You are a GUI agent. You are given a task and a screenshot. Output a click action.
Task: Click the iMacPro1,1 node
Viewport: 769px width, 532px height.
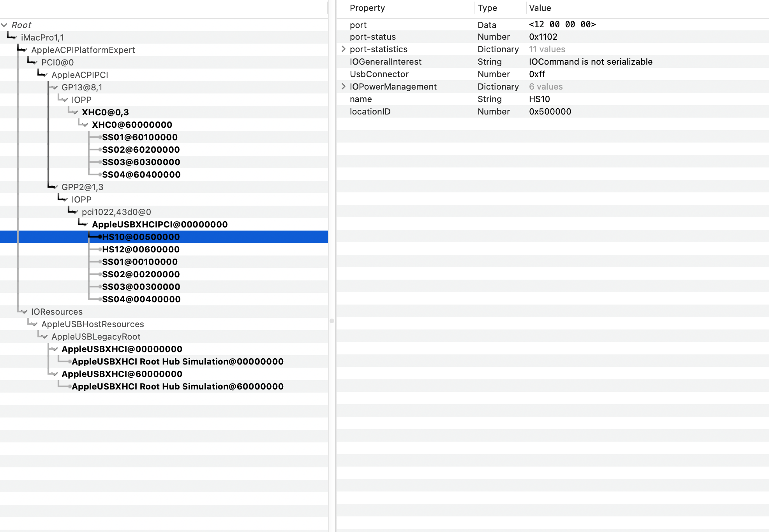pos(42,37)
